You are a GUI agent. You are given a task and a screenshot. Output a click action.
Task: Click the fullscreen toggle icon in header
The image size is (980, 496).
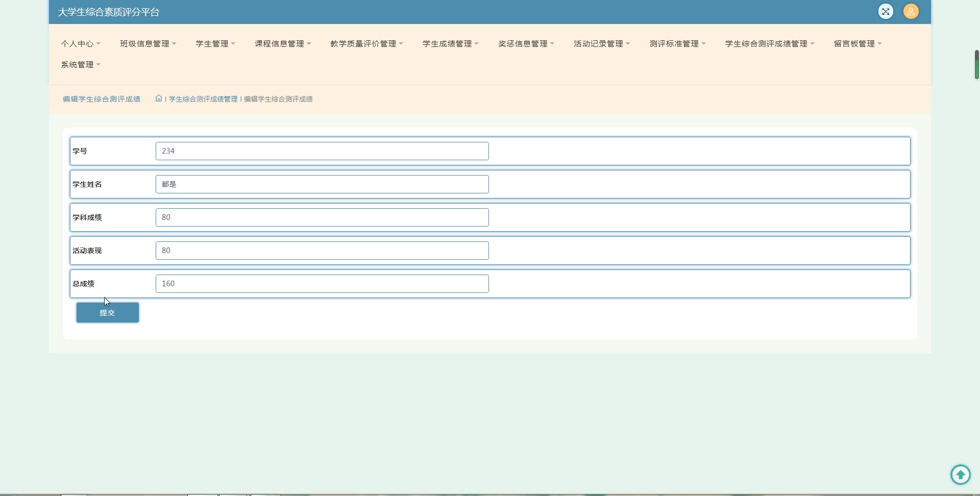pos(886,11)
